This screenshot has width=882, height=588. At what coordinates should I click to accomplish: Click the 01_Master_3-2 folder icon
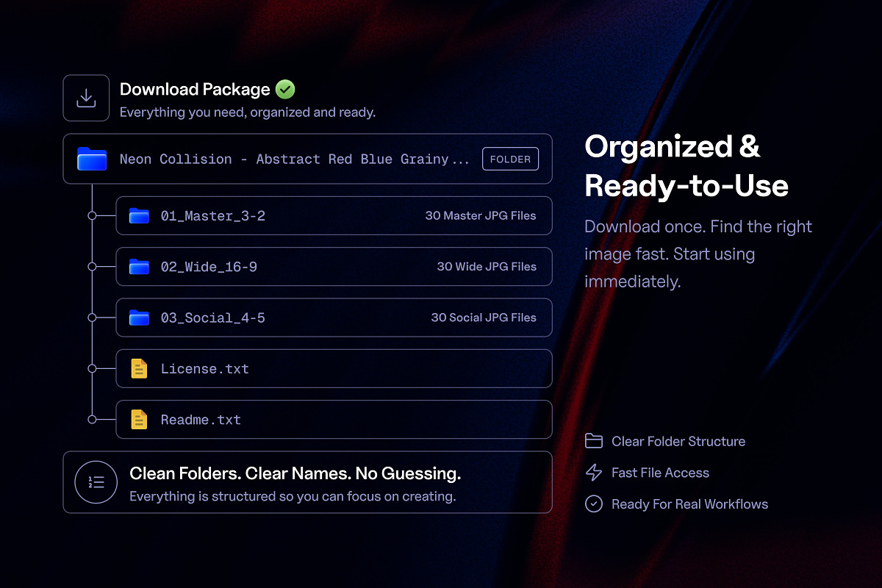point(139,216)
